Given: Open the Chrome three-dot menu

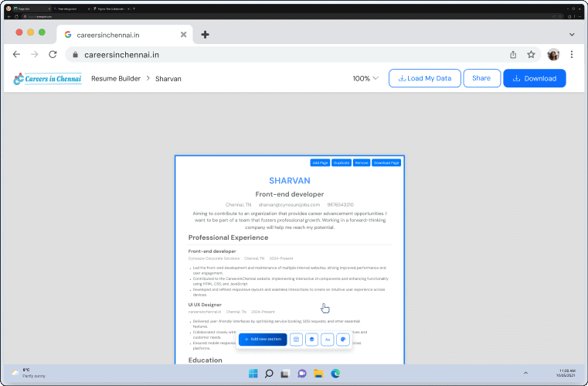Looking at the screenshot, I should click(572, 55).
